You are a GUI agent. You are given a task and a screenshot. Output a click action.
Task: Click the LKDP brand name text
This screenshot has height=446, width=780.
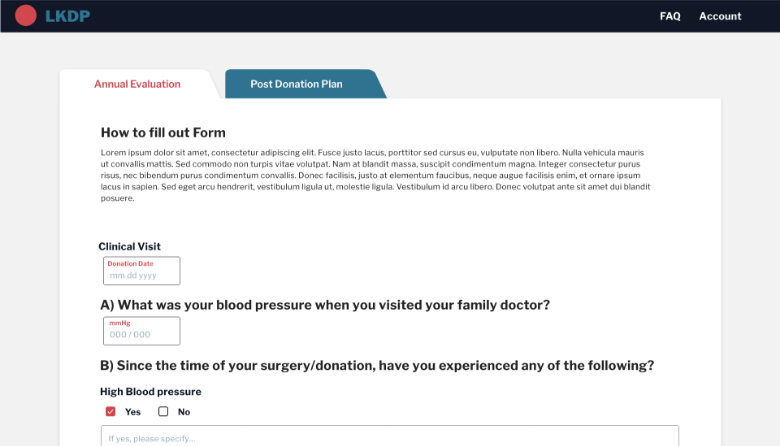[66, 16]
